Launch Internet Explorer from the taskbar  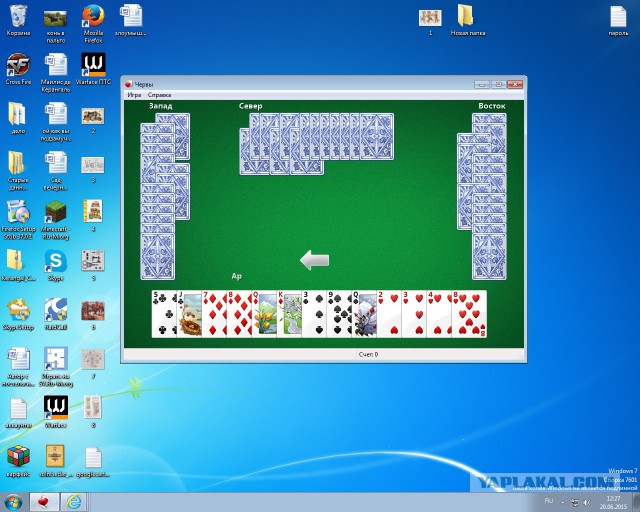(x=73, y=502)
